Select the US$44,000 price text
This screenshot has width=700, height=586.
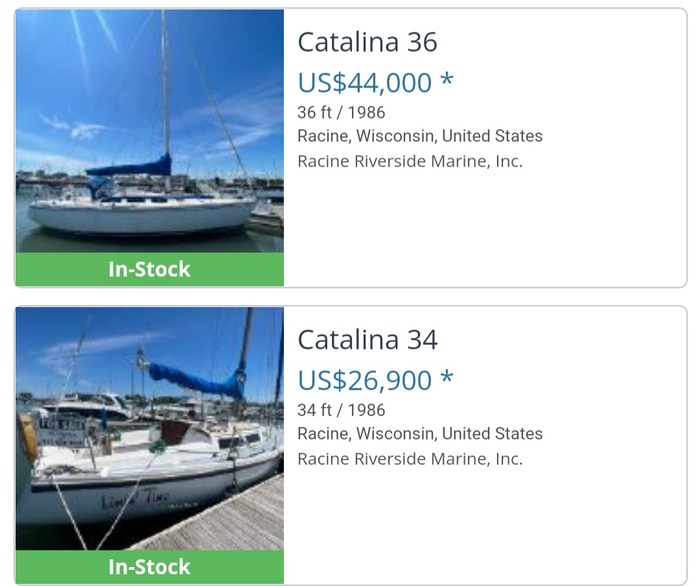point(365,82)
